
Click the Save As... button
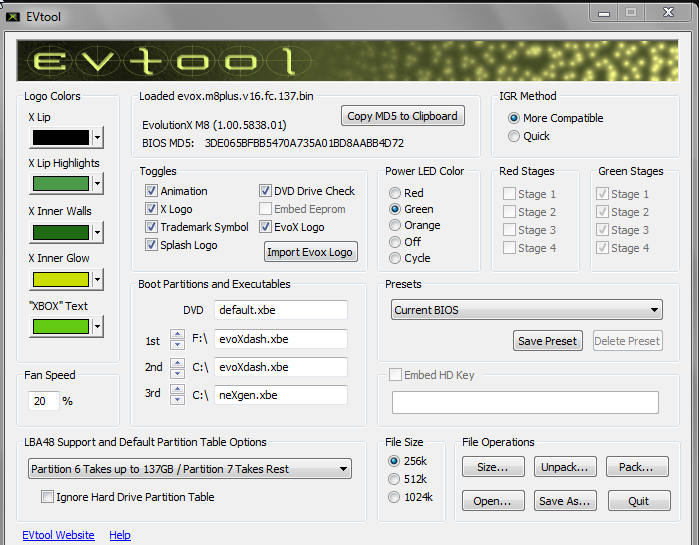click(x=565, y=501)
